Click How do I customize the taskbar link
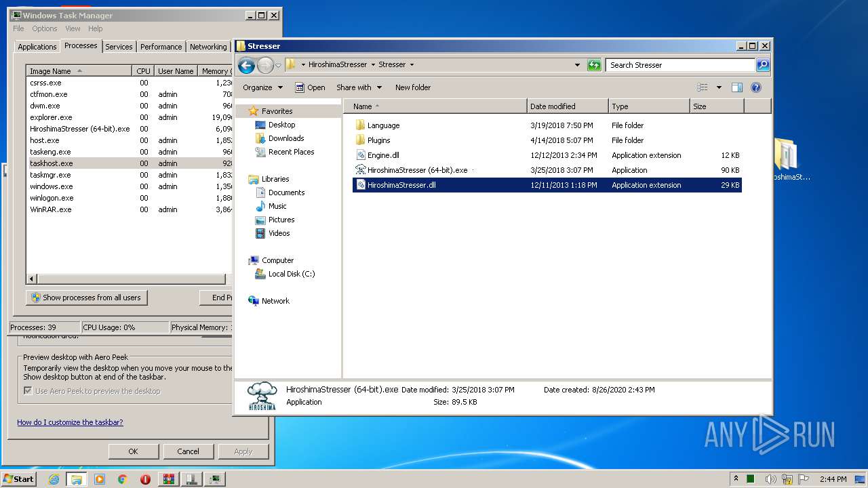The height and width of the screenshot is (488, 868). pos(70,422)
